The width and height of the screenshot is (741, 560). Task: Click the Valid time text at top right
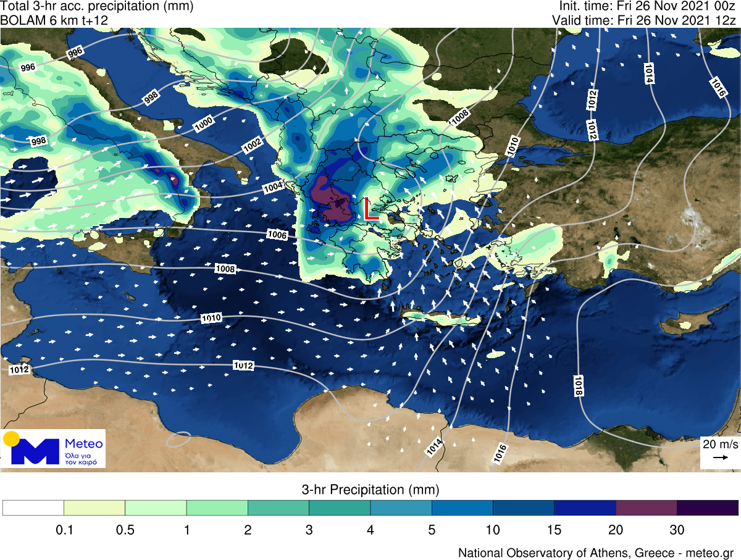645,20
